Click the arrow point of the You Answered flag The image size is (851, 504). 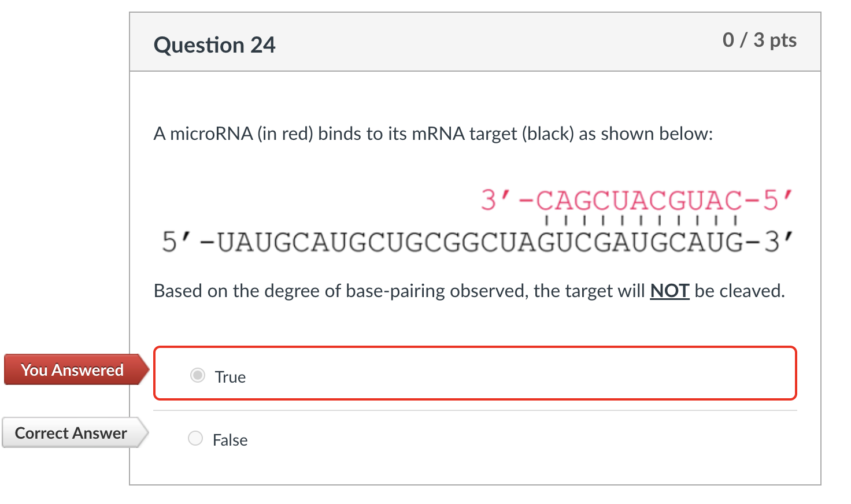(x=143, y=369)
